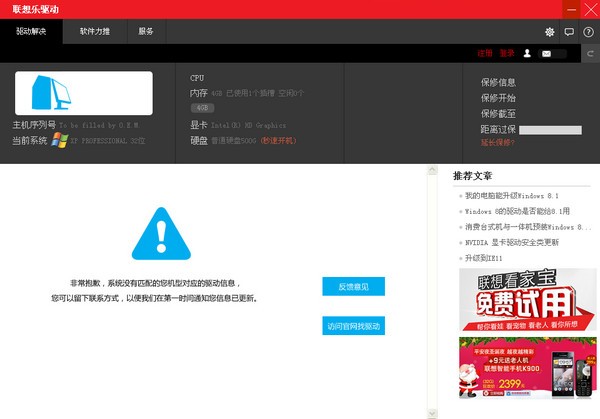Viewport: 600px width, 419px height.
Task: Click the Windows logo next to 当前系统
Action: point(59,141)
